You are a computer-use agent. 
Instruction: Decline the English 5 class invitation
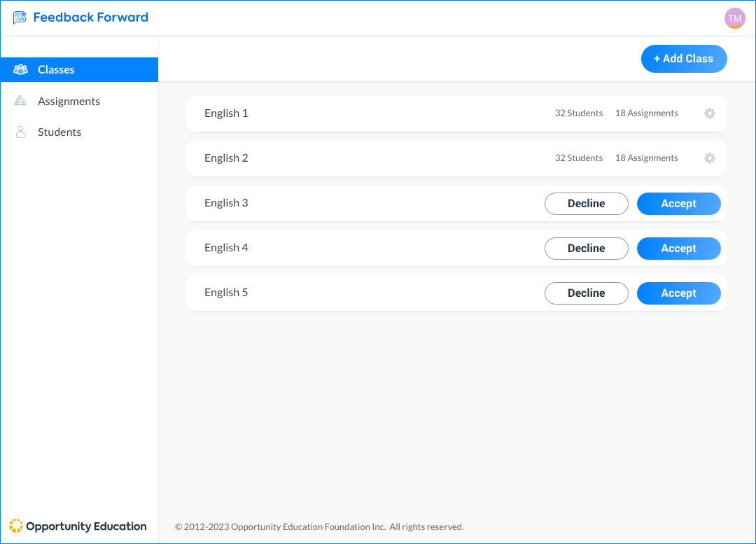(x=586, y=293)
